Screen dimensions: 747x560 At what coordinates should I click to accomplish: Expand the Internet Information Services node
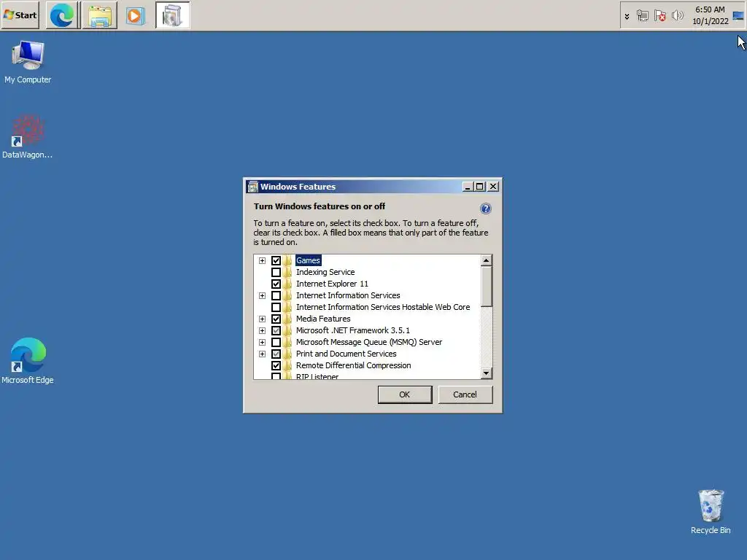[x=262, y=296]
